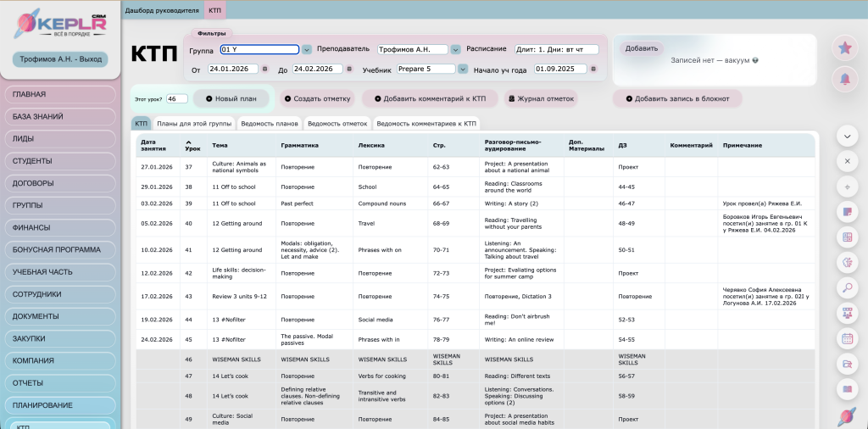Click the star favorites icon
The image size is (868, 429).
tap(845, 48)
